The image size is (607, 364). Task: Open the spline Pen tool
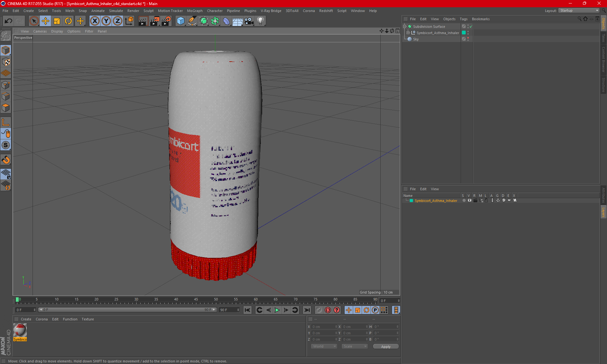tap(192, 21)
